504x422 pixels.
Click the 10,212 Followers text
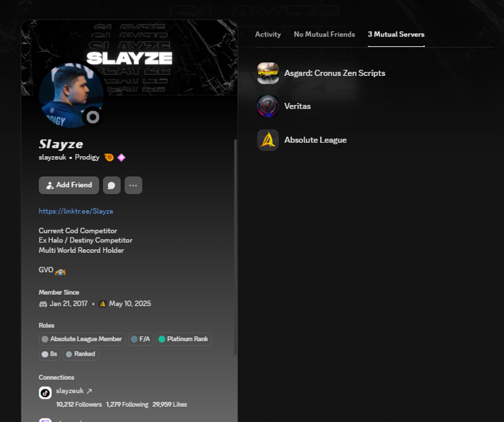[79, 404]
